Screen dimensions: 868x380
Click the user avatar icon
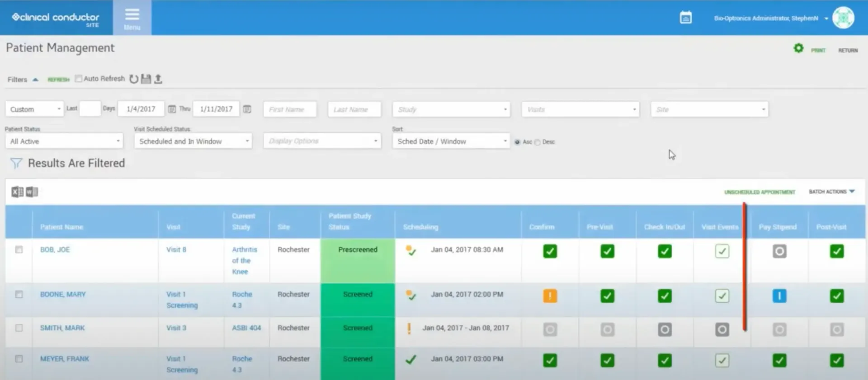(843, 18)
